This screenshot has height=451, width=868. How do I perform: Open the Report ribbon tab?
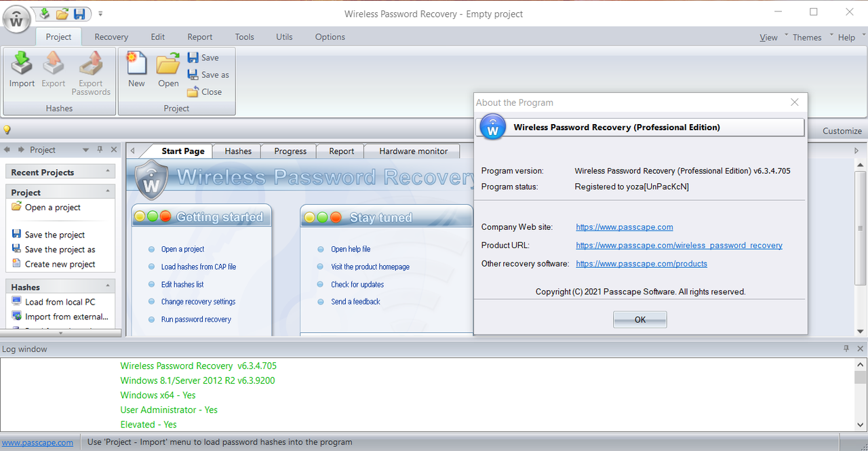(x=200, y=37)
